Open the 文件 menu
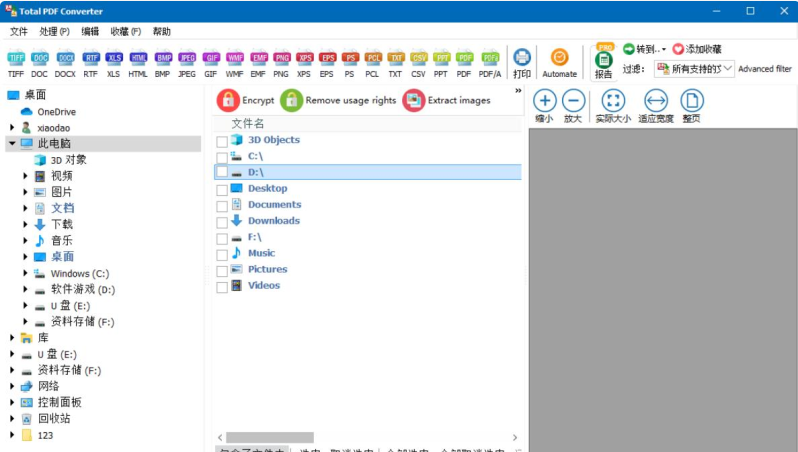The height and width of the screenshot is (452, 798). (x=19, y=32)
